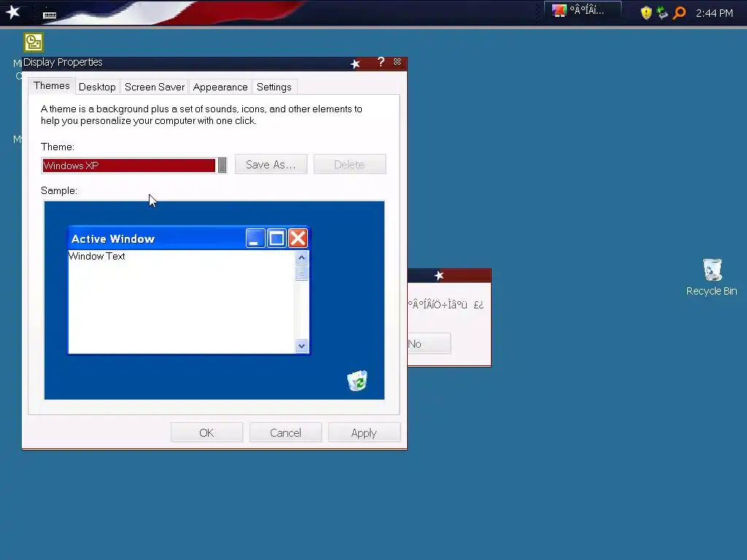The height and width of the screenshot is (560, 747).
Task: Click the sample window scroll up arrow
Action: tap(301, 257)
